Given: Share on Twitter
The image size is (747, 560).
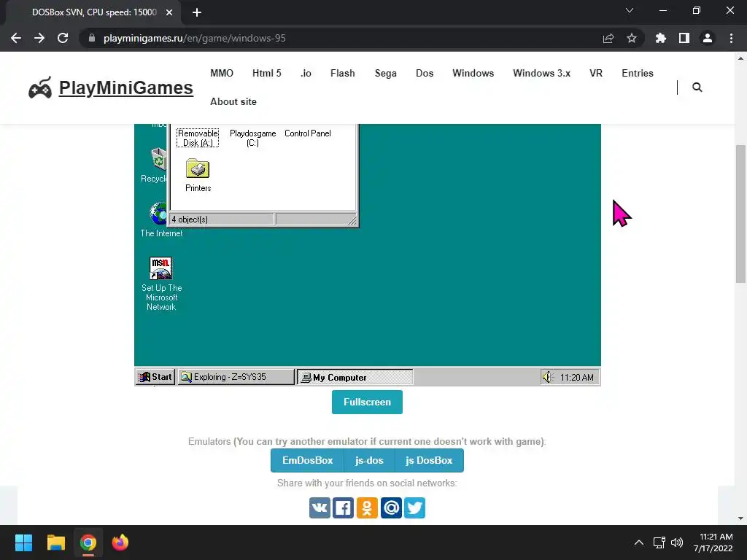Looking at the screenshot, I should click(x=414, y=507).
